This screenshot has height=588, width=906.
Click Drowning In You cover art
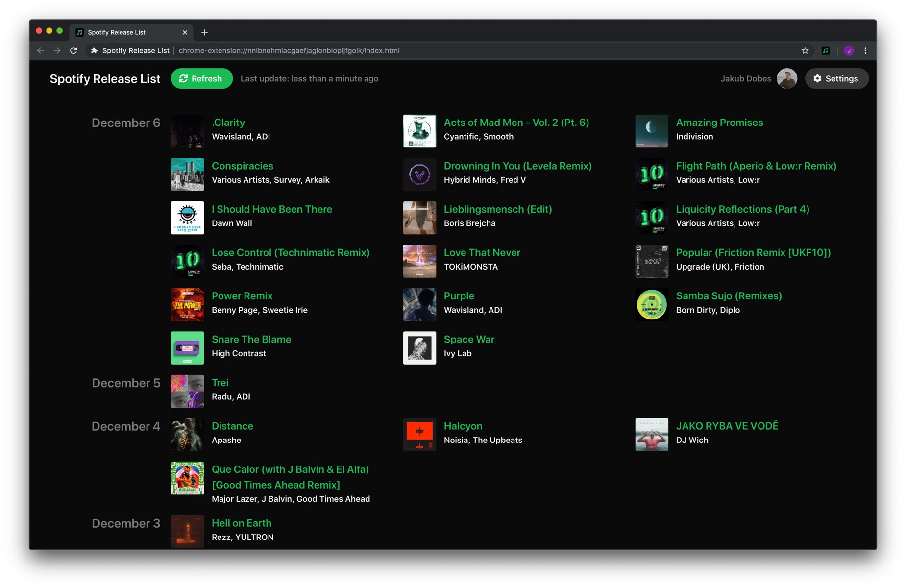[x=419, y=174]
